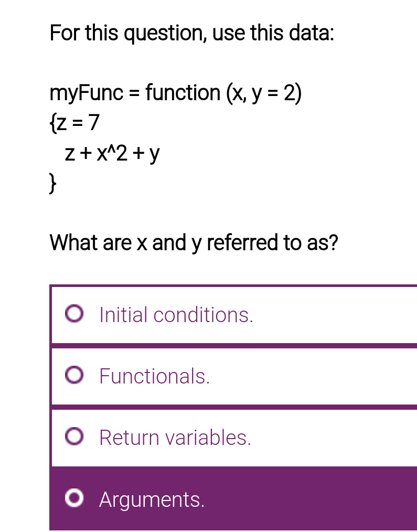417x532 pixels.
Task: Choose the answer labeled Functionals
Action: 154,375
